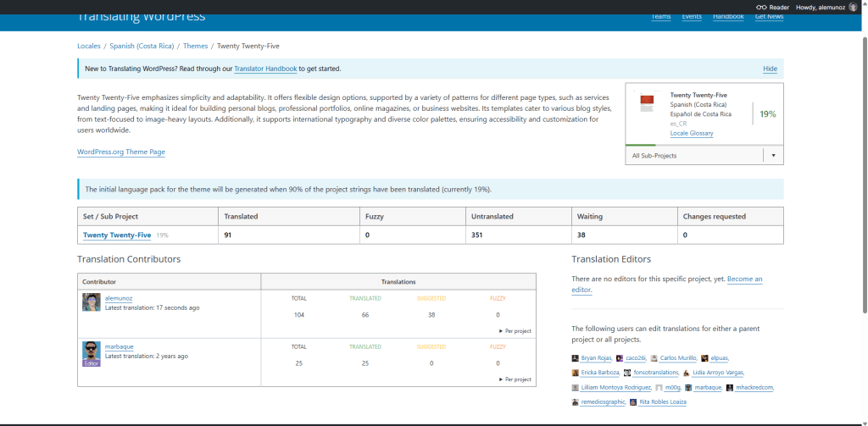This screenshot has height=426, width=868.
Task: Open Bryan Rojas's editor profile link
Action: (596, 358)
